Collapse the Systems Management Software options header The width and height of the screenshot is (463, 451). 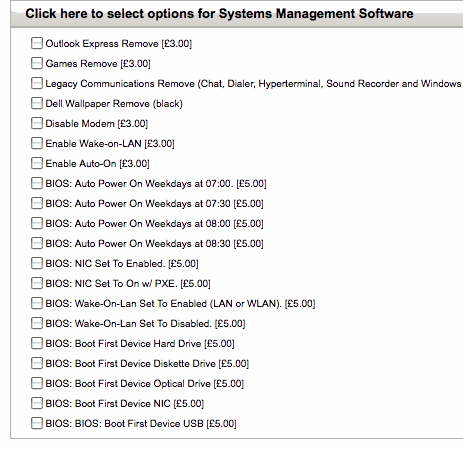coord(219,14)
